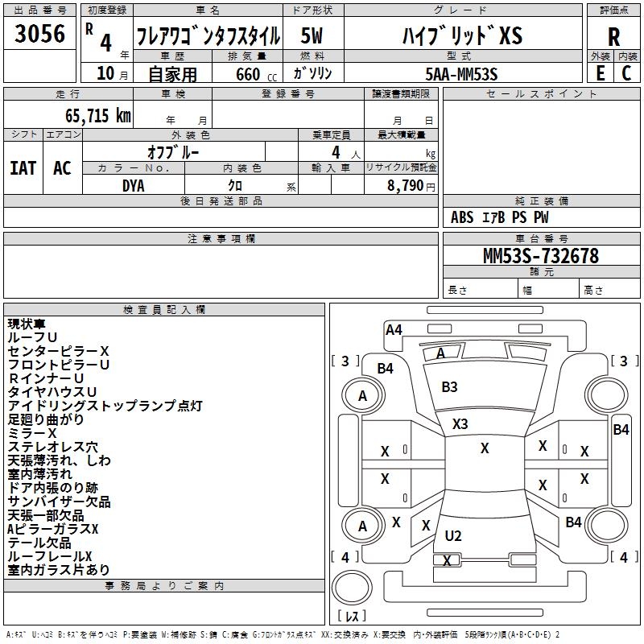Select the vehicle history 自家用

[x=172, y=74]
